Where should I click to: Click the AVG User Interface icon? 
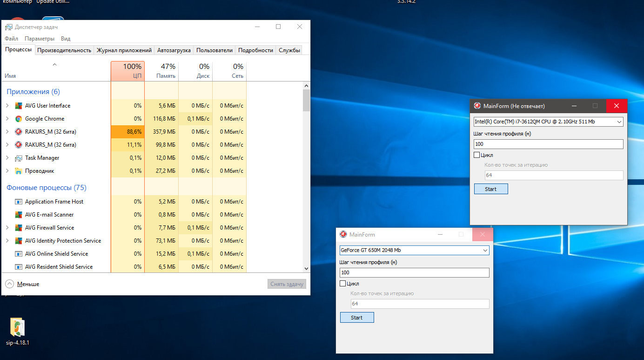pos(19,106)
